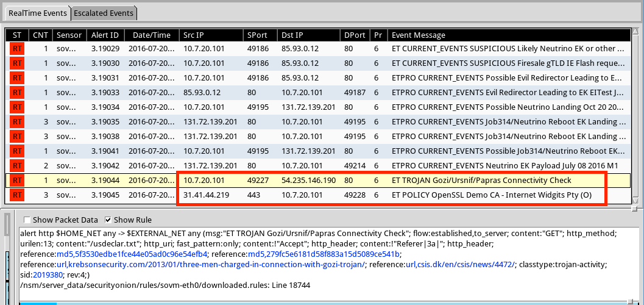Click the Date/Time column header
Image resolution: width=644 pixels, height=305 pixels.
click(152, 35)
